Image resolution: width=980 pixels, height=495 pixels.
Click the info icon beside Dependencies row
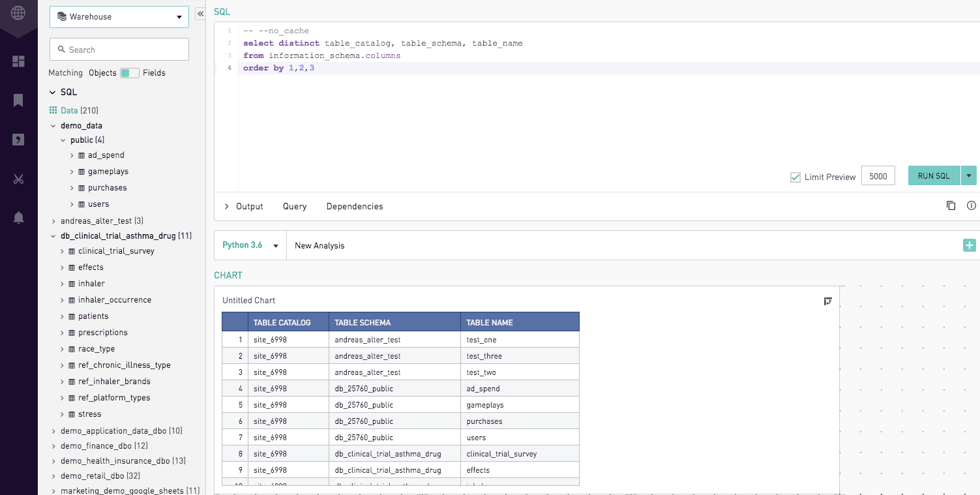click(972, 205)
